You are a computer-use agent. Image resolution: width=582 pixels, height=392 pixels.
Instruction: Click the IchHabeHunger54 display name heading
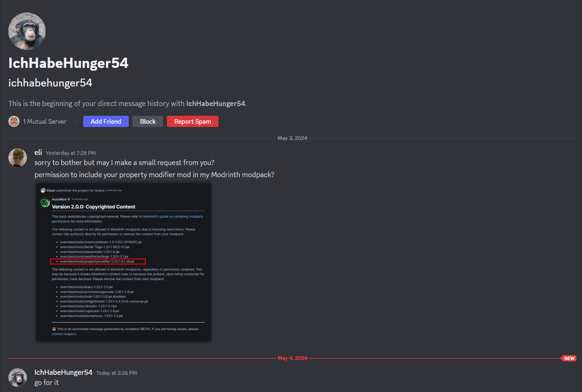(68, 63)
